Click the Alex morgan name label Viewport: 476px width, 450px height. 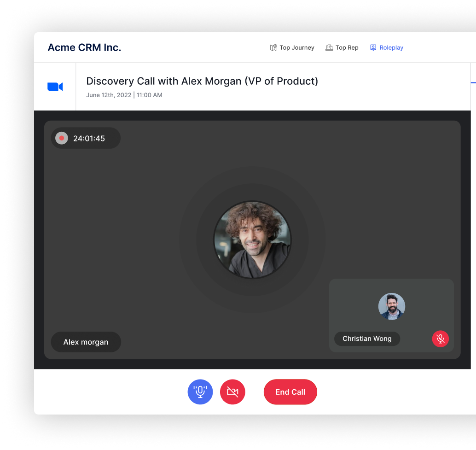(86, 342)
